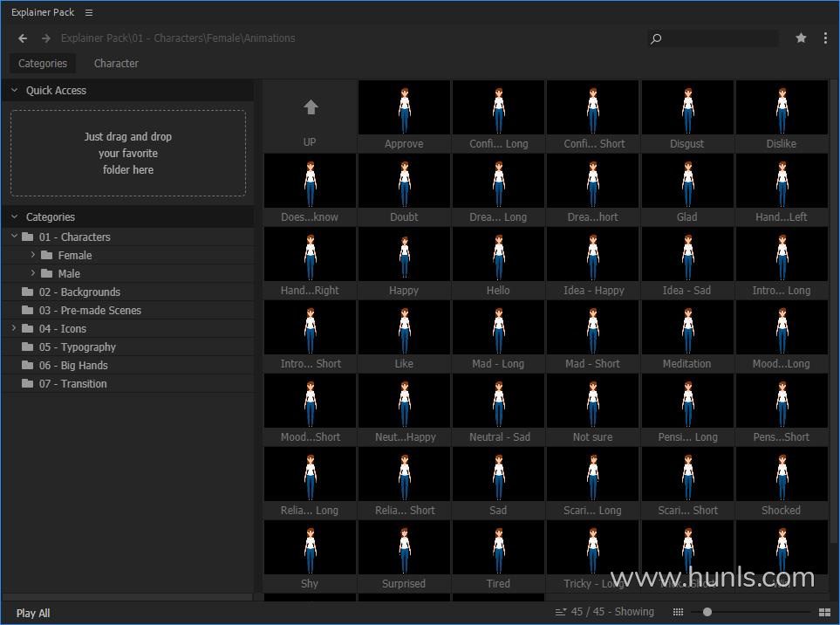Click the Play All button
Viewport: 840px width, 625px height.
pos(33,613)
